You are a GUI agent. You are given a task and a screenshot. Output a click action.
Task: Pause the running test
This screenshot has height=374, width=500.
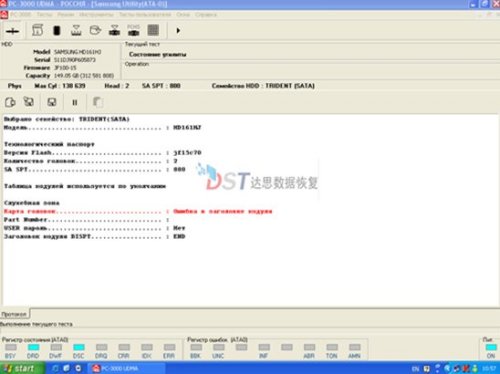[x=75, y=102]
